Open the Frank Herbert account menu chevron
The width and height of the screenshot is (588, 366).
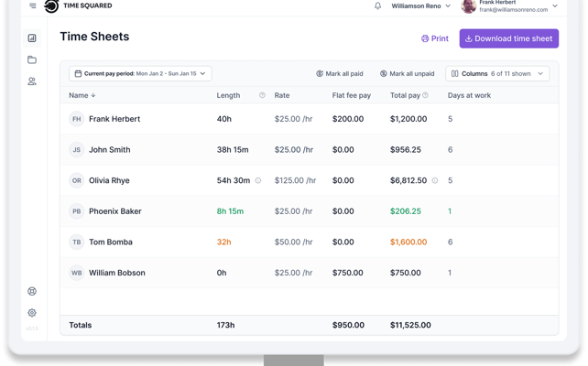(555, 5)
